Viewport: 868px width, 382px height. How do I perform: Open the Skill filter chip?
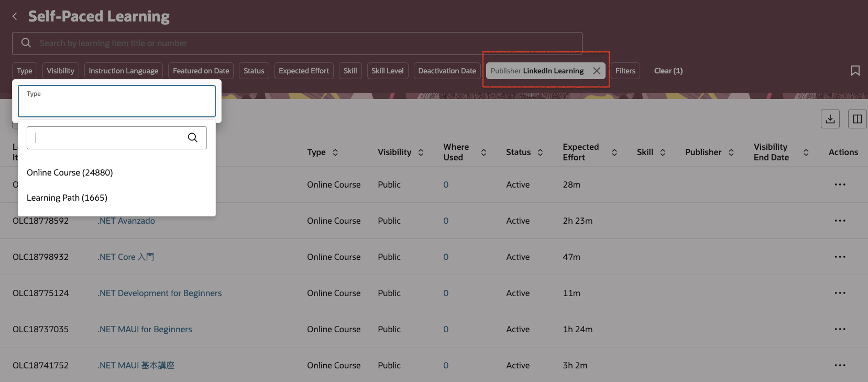pyautogui.click(x=350, y=71)
